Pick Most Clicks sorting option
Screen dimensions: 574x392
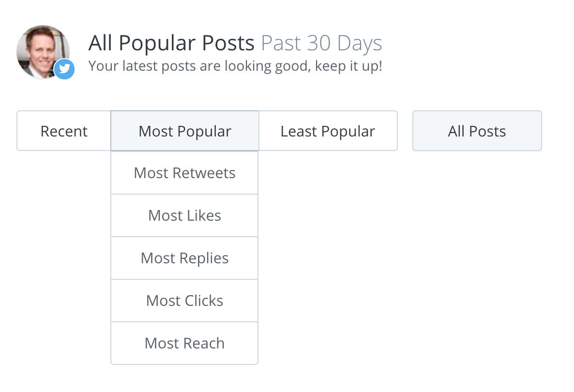pos(184,300)
